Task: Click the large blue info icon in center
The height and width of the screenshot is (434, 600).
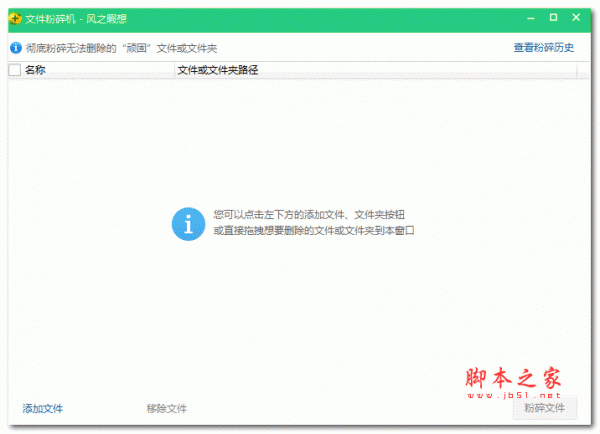Action: coord(188,224)
